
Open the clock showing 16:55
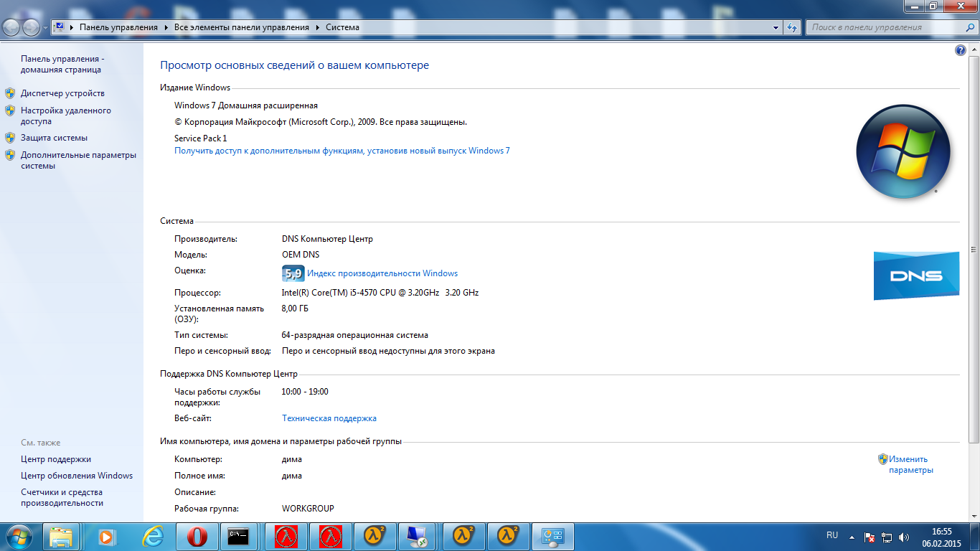(942, 537)
